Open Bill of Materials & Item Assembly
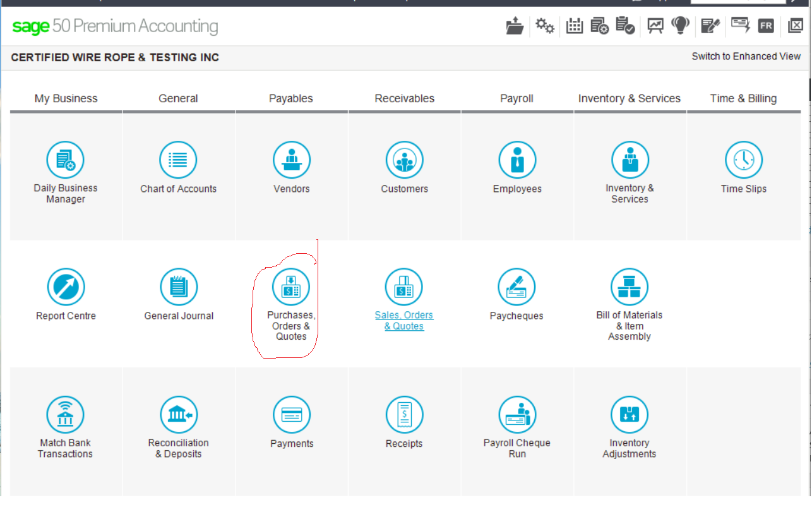The image size is (812, 512). click(x=630, y=287)
